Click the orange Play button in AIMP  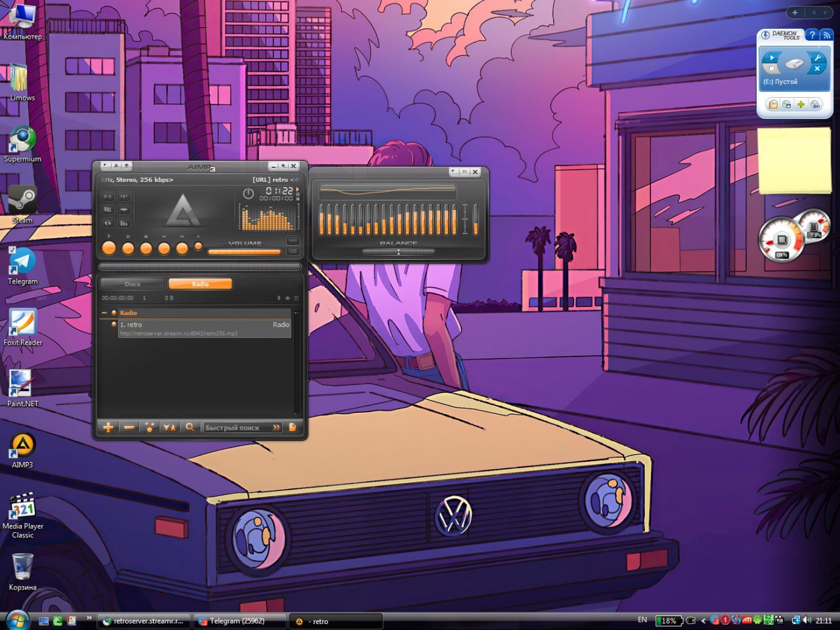coord(109,248)
